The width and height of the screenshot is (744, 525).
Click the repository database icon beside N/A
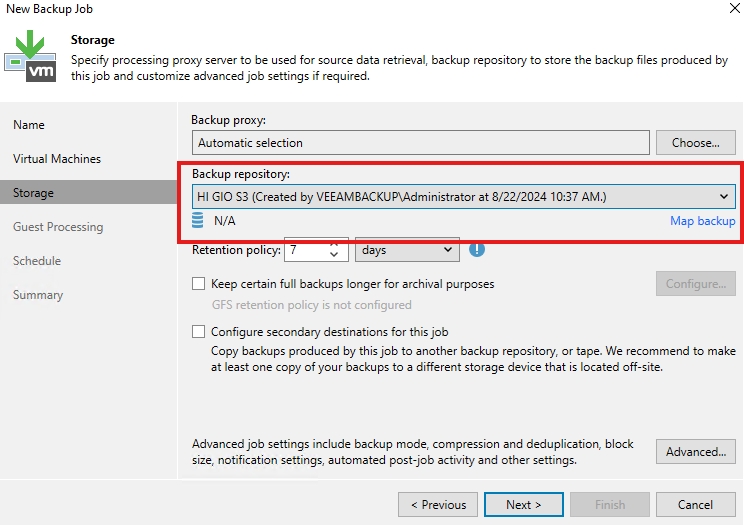point(198,221)
